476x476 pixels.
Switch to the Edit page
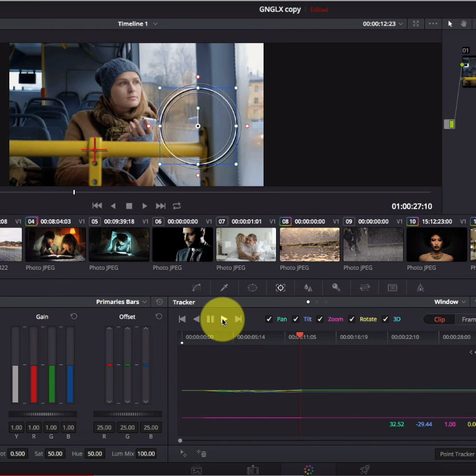(252, 470)
